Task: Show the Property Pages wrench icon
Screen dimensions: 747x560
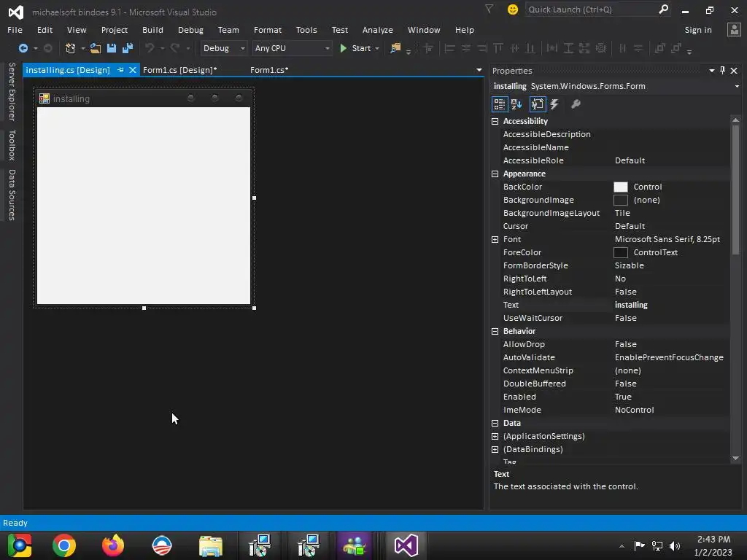Action: [576, 104]
